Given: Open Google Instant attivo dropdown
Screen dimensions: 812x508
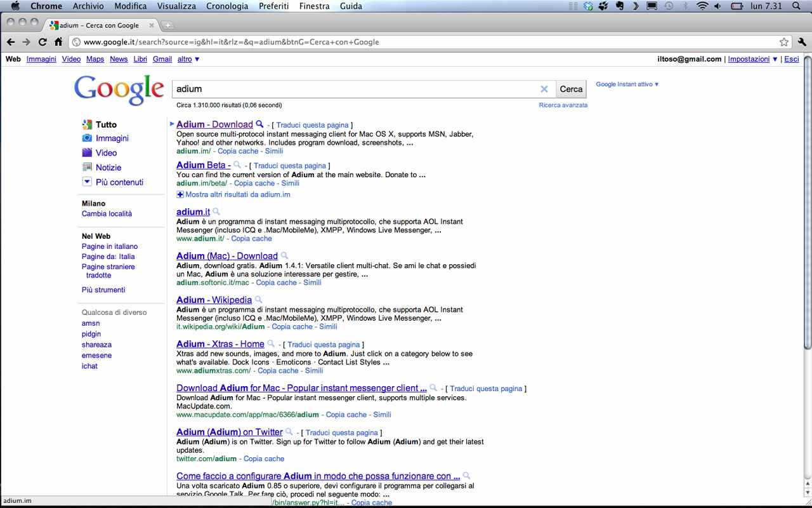Looking at the screenshot, I should 627,84.
